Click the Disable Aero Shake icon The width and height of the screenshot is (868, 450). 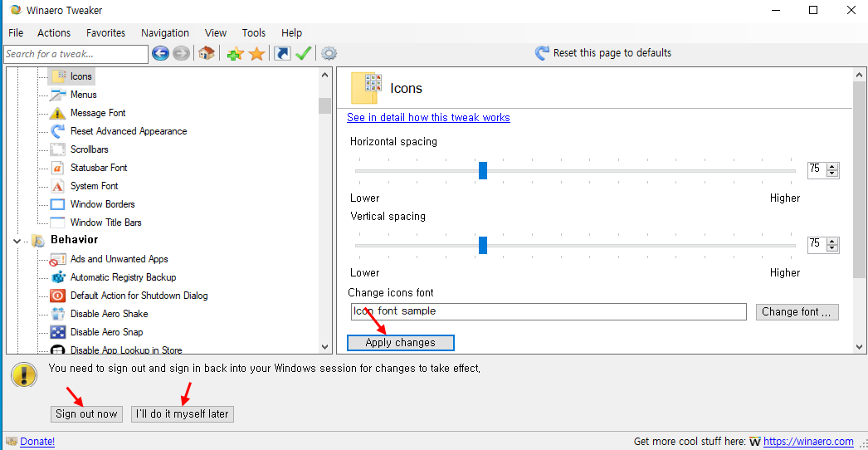(x=57, y=314)
